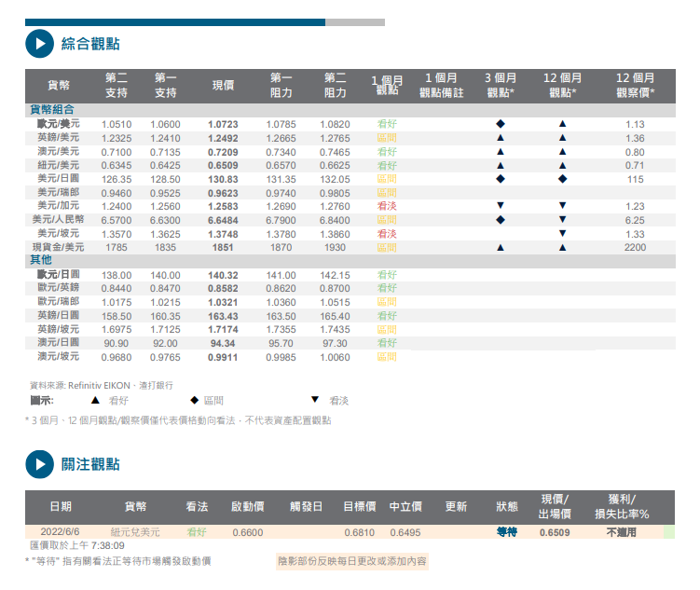Select the diamond 區間 legend symbol

[195, 400]
